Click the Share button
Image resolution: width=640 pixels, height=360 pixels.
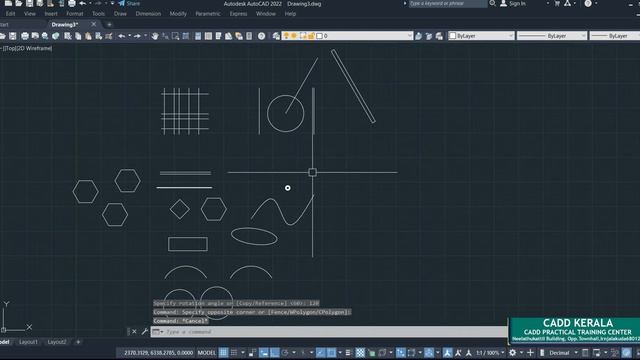tap(129, 4)
